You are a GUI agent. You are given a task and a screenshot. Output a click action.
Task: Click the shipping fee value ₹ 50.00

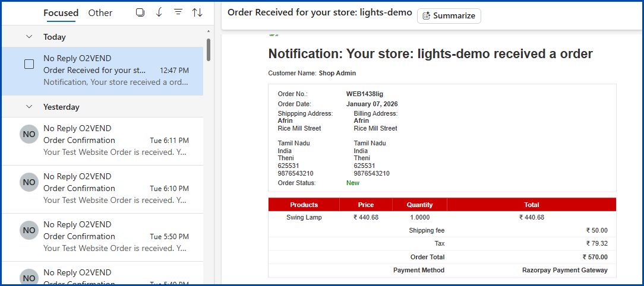tap(596, 231)
